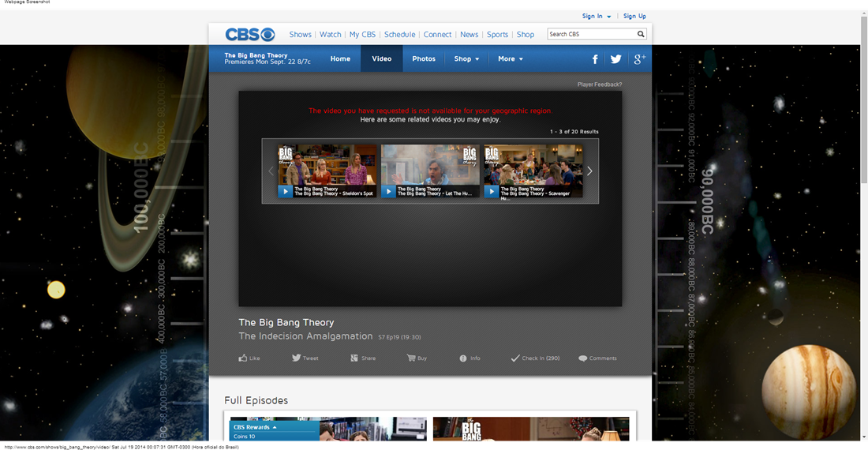Go to the show Home tab
868x450 pixels.
click(x=340, y=58)
